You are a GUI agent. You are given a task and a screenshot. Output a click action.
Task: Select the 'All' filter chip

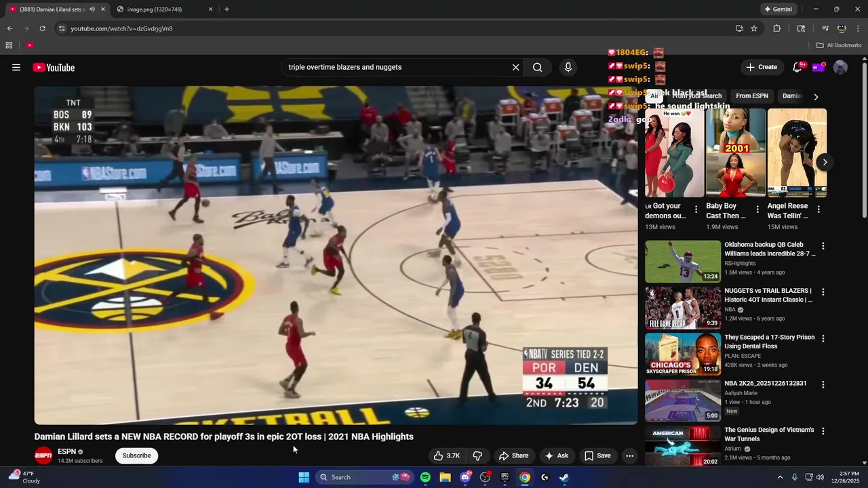click(654, 96)
